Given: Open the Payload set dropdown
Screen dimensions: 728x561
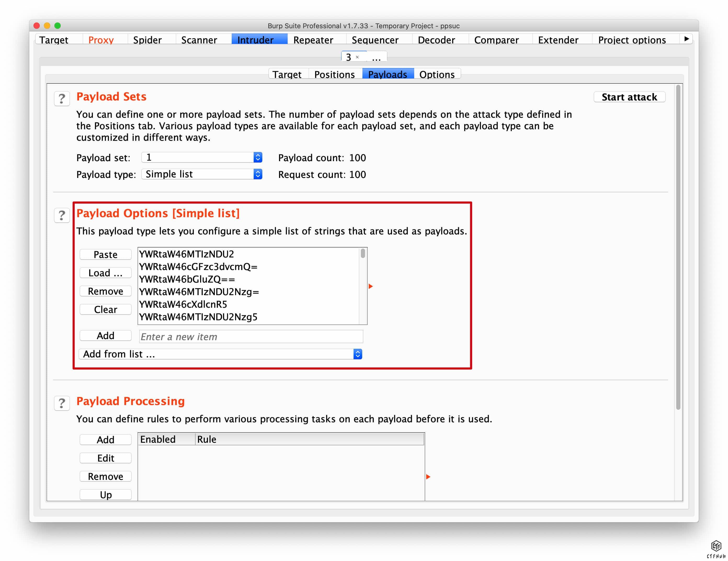Looking at the screenshot, I should pyautogui.click(x=202, y=158).
